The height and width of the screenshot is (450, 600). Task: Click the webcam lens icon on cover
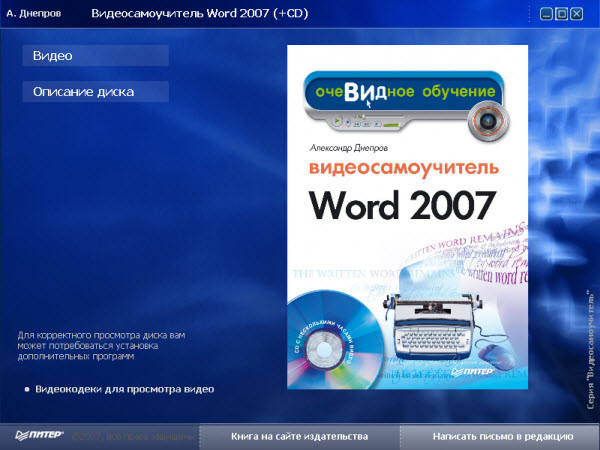tap(487, 120)
